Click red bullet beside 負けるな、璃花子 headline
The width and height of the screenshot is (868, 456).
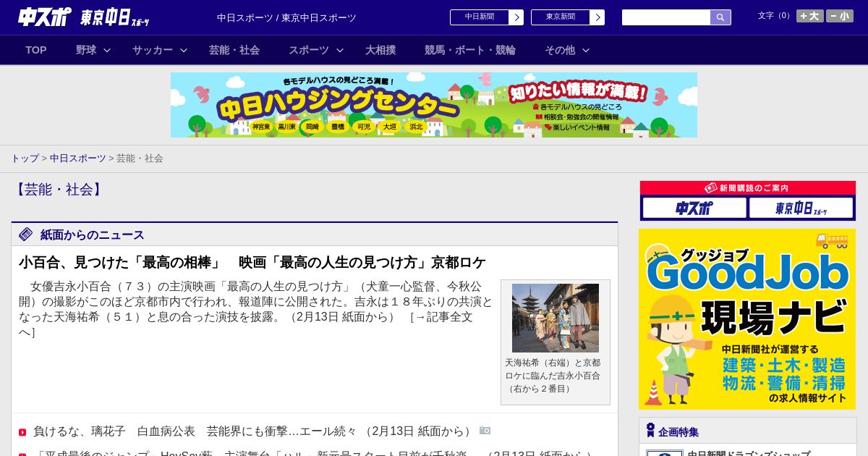point(22,432)
